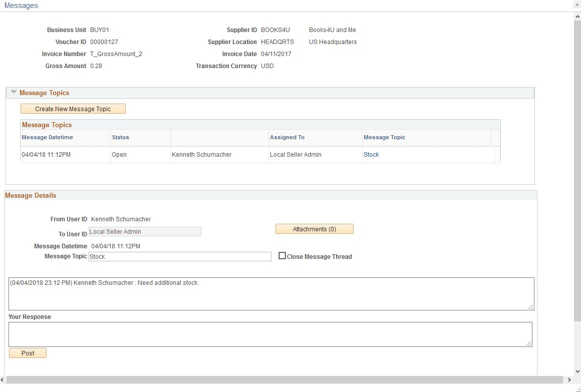Click 'Books4U and Me' supplier name
This screenshot has height=392, width=581.
point(333,30)
